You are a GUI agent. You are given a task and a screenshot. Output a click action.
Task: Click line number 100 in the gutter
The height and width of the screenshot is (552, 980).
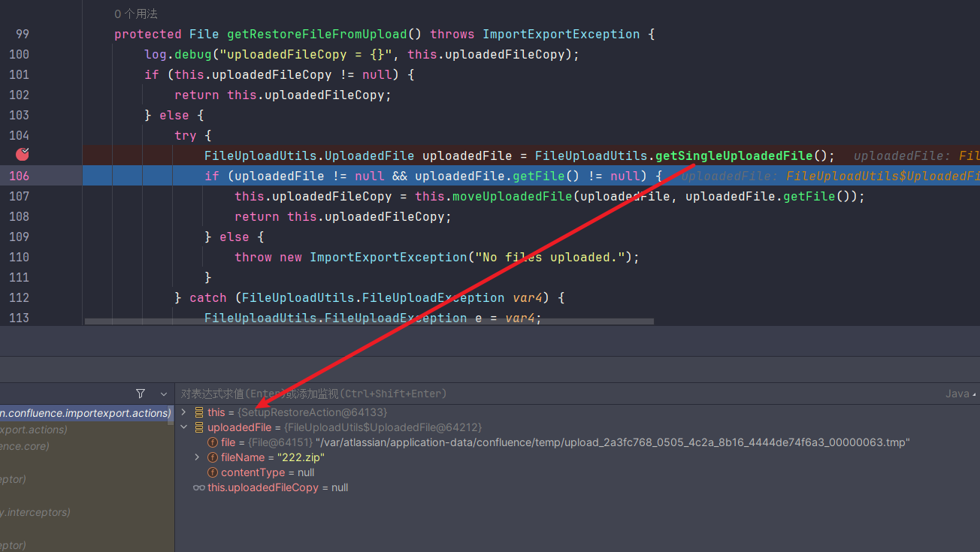point(19,54)
